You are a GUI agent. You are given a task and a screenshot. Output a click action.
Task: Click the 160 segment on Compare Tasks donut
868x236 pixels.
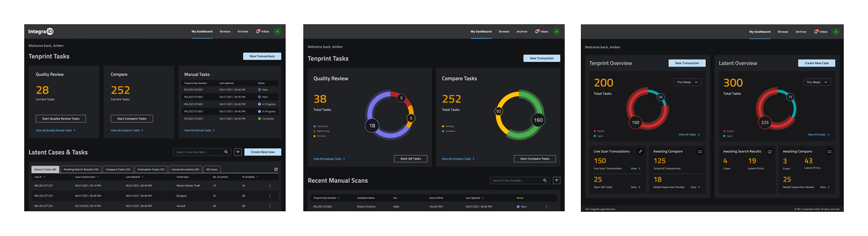(x=538, y=120)
